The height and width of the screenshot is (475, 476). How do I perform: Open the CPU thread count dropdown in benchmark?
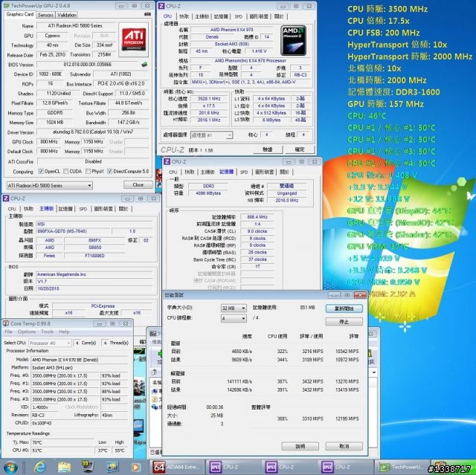click(x=234, y=318)
